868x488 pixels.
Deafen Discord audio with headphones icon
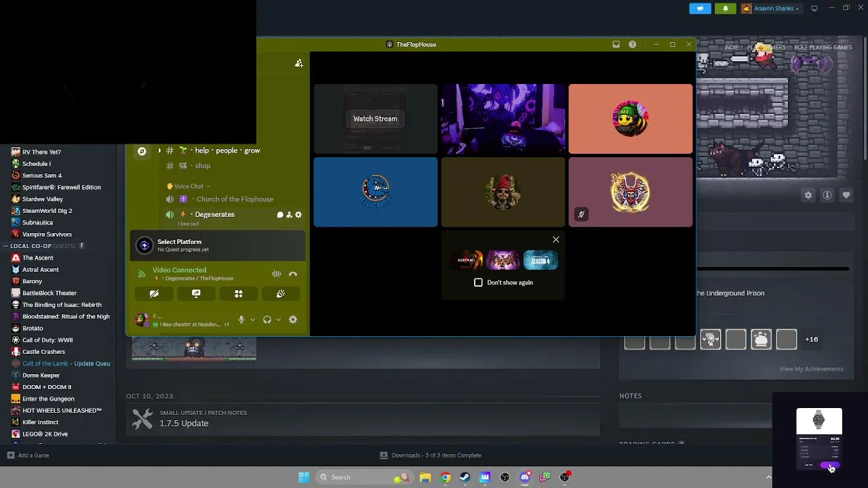click(x=267, y=320)
